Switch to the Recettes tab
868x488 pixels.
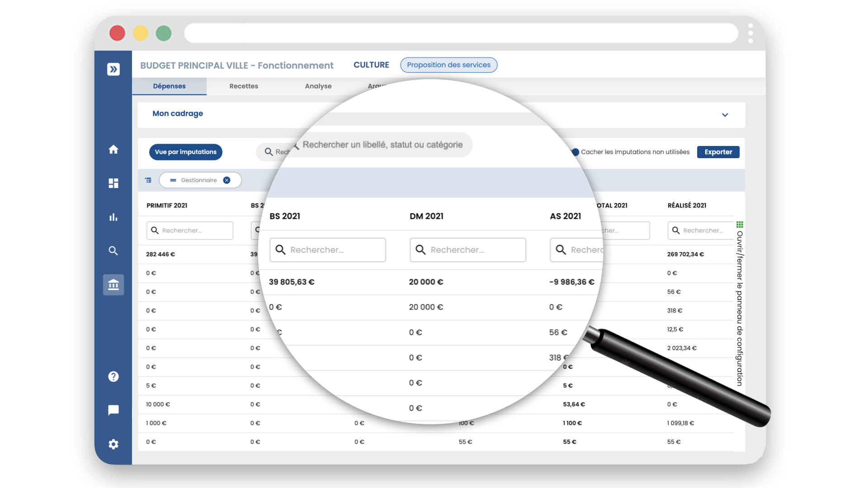244,86
